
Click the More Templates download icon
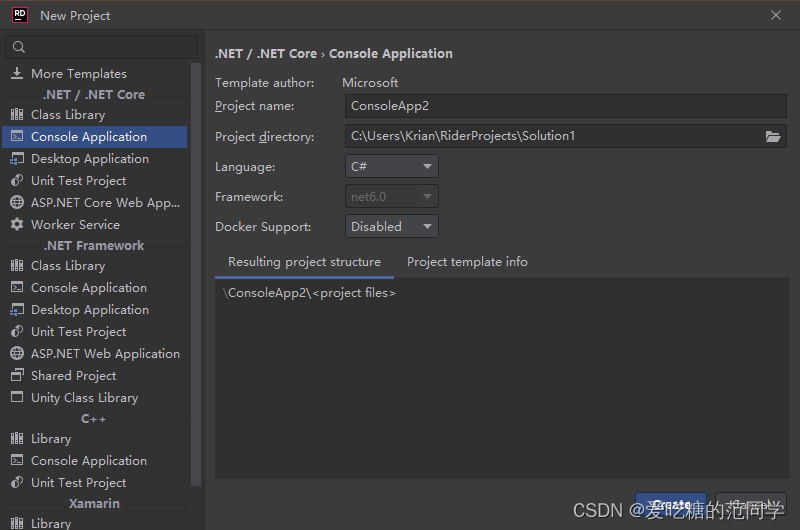[16, 74]
